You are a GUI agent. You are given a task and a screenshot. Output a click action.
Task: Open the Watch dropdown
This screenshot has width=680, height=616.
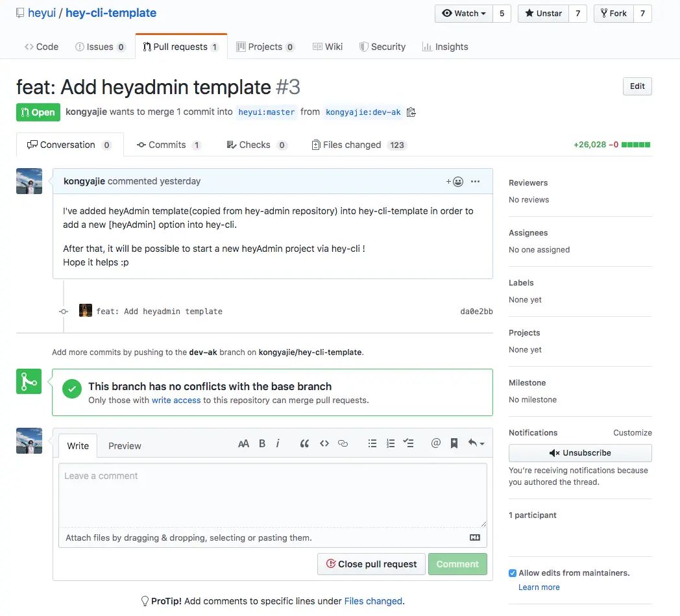pyautogui.click(x=463, y=14)
